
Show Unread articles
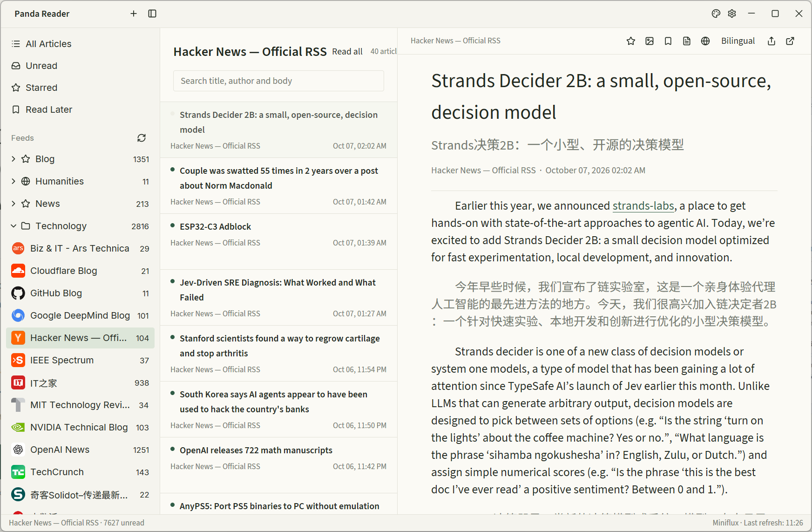tap(80, 66)
